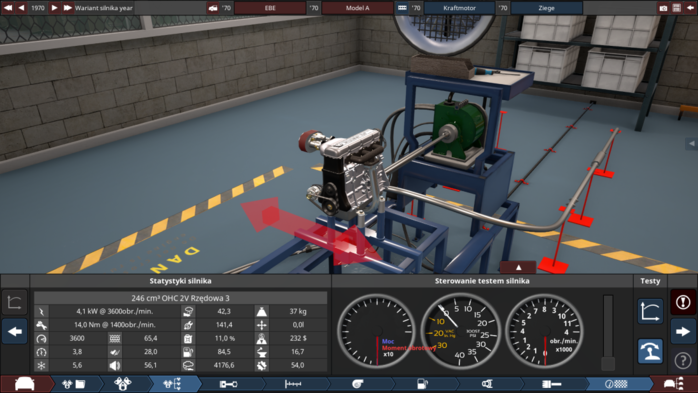Image resolution: width=698 pixels, height=393 pixels.
Task: Click the fuel pump octane icon beside 84,5
Action: 188,352
